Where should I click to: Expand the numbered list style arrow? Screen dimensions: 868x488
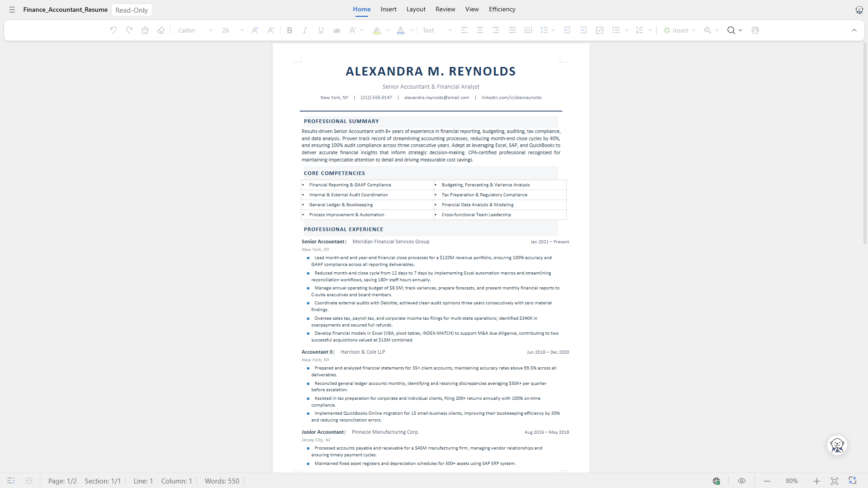point(650,30)
